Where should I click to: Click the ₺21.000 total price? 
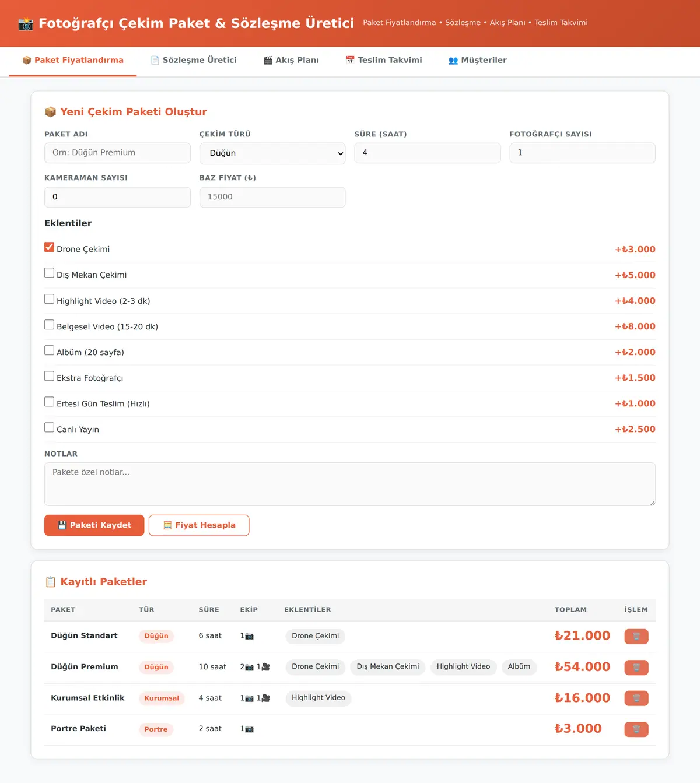[582, 636]
